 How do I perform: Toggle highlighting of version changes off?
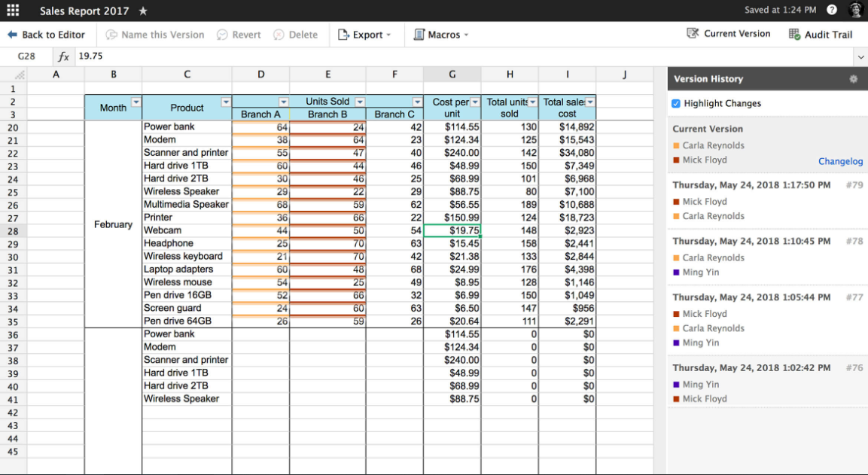click(x=675, y=103)
